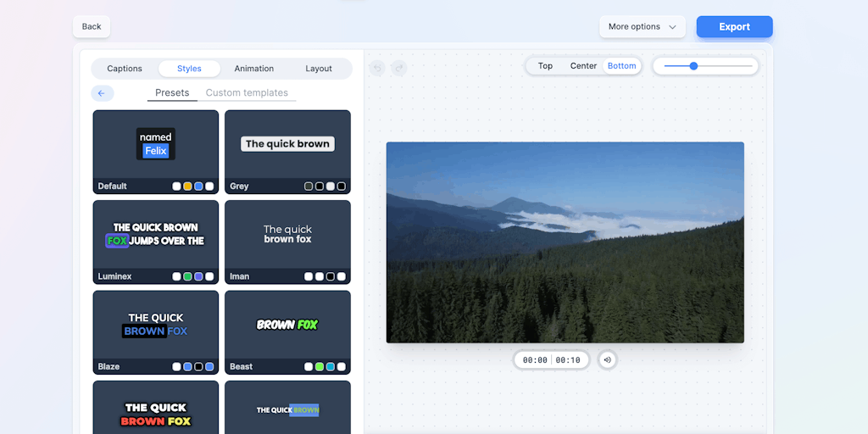Set caption position to Bottom

(621, 66)
